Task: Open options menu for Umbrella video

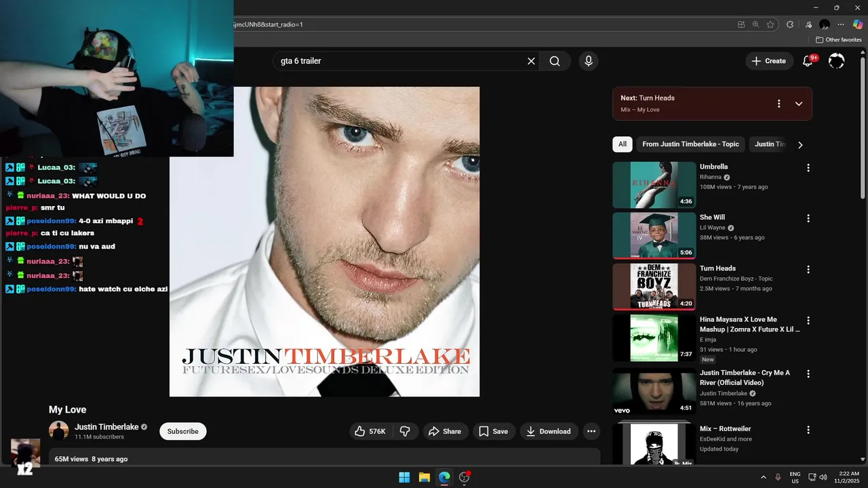Action: pos(808,167)
